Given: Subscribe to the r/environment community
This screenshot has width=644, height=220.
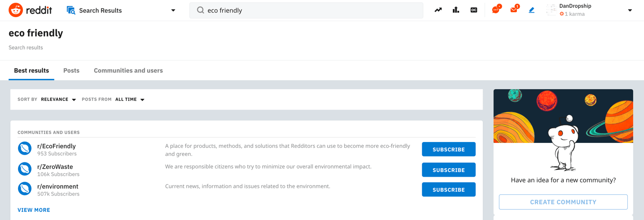Looking at the screenshot, I should click(x=448, y=190).
